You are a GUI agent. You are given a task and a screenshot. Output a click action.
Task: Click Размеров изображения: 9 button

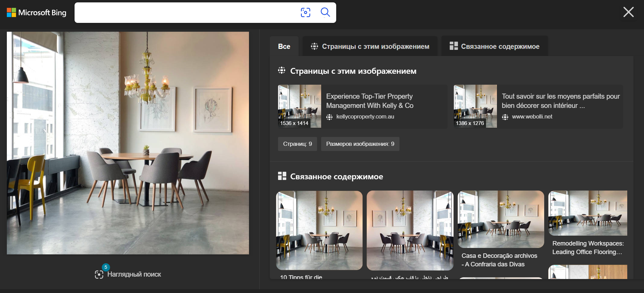(360, 144)
